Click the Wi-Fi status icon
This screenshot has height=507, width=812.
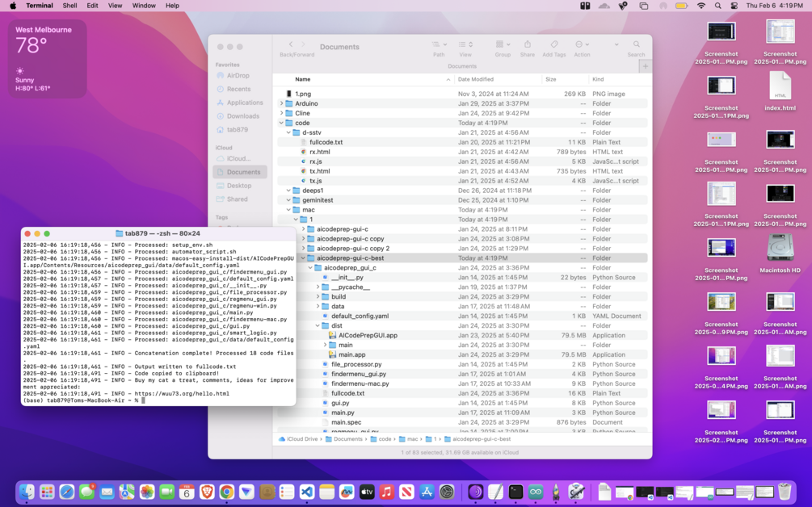701,6
